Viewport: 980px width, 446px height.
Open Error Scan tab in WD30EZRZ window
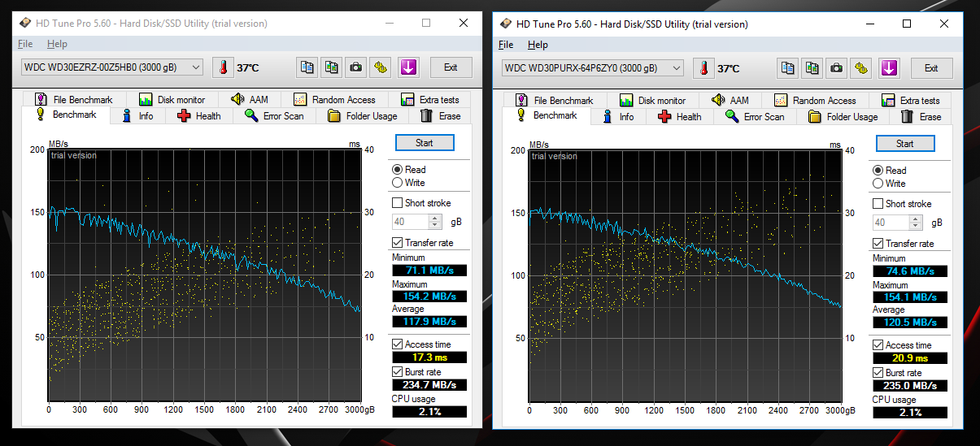[x=274, y=116]
